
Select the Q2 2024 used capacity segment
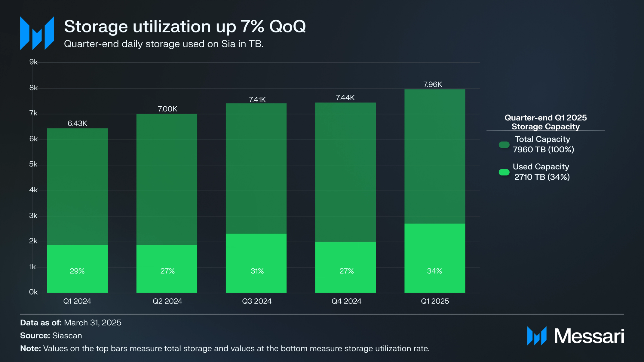click(167, 269)
